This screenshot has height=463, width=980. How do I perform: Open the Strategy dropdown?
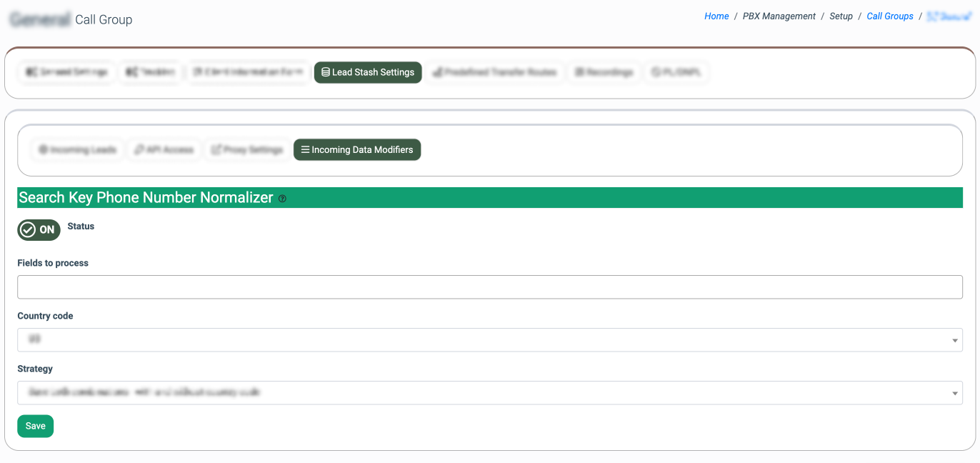pos(489,393)
